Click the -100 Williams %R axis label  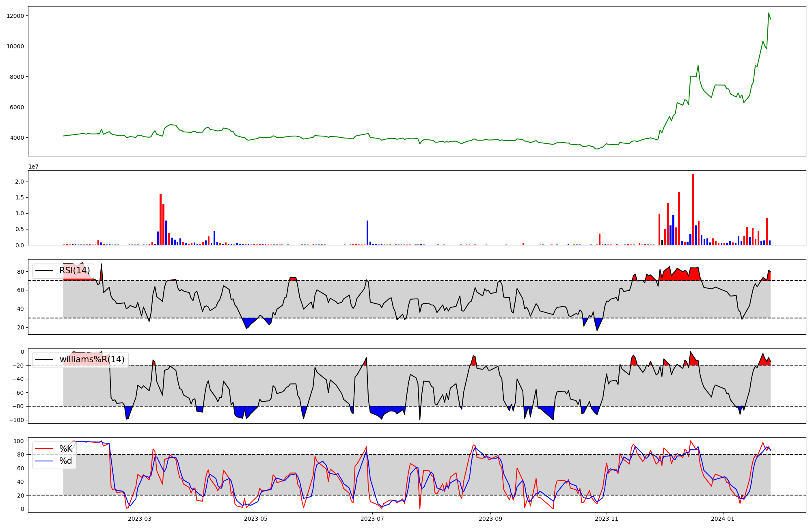(17, 420)
